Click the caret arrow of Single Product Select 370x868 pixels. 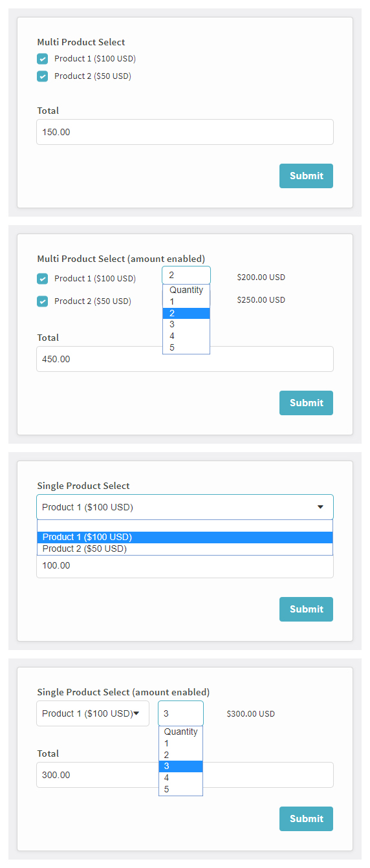320,507
